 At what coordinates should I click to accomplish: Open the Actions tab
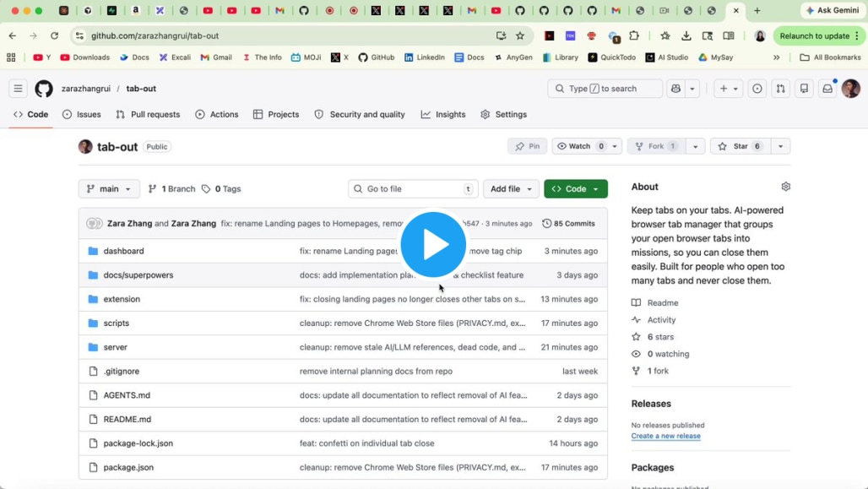click(x=216, y=115)
